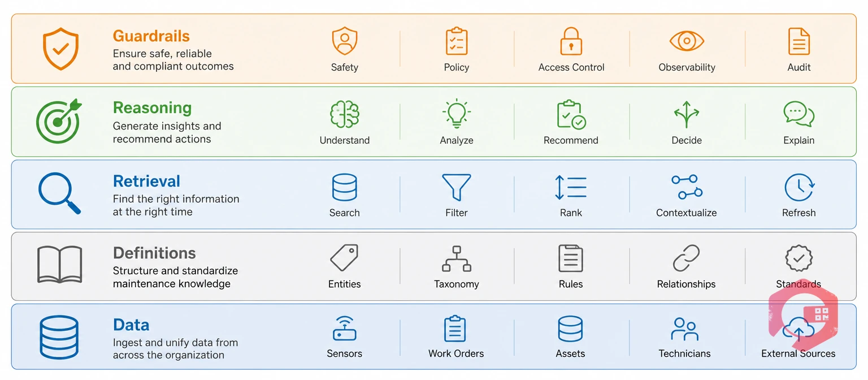This screenshot has height=380, width=868.
Task: Click the Reasoning target-and-arrow icon
Action: pyautogui.click(x=59, y=121)
